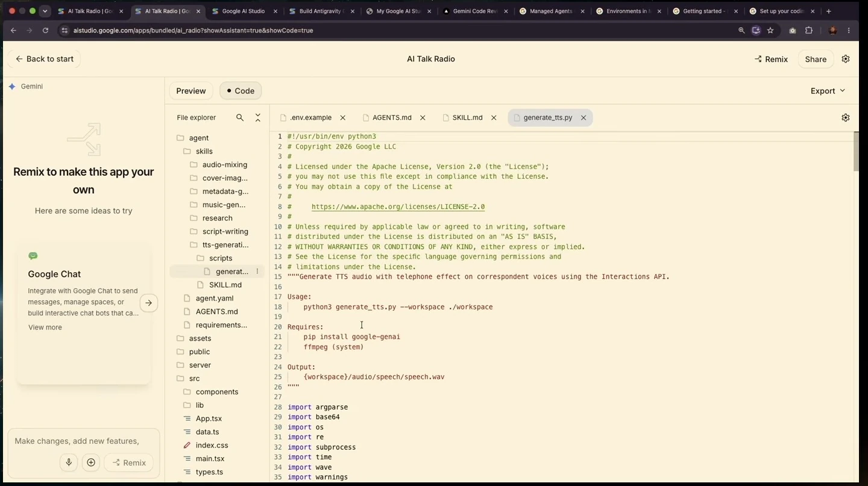This screenshot has height=486, width=868.
Task: Open App.tsx in File explorer
Action: [209, 419]
